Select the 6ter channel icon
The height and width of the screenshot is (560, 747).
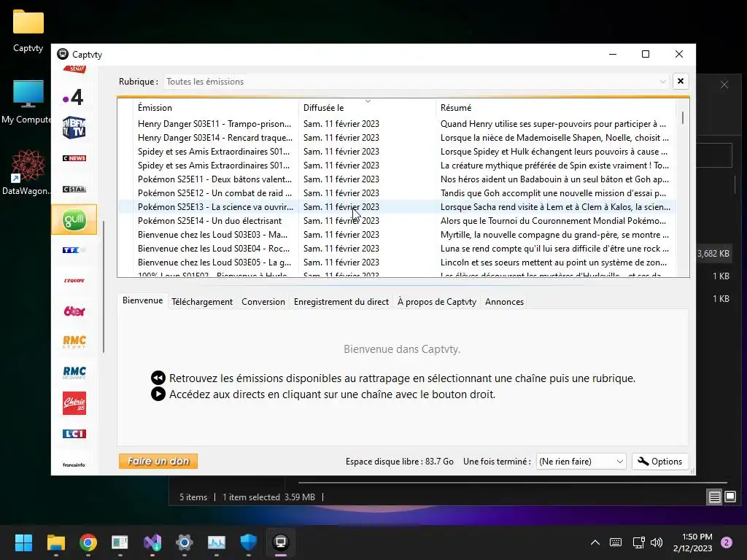[74, 311]
